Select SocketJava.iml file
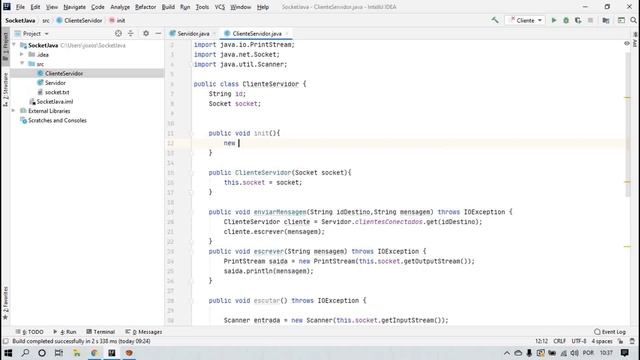Image resolution: width=640 pixels, height=360 pixels. (55, 102)
